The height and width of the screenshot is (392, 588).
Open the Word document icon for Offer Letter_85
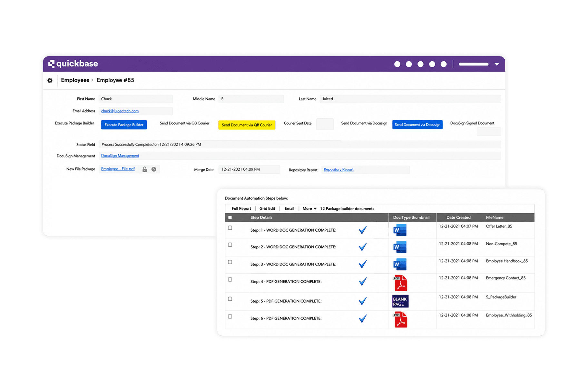click(x=400, y=230)
